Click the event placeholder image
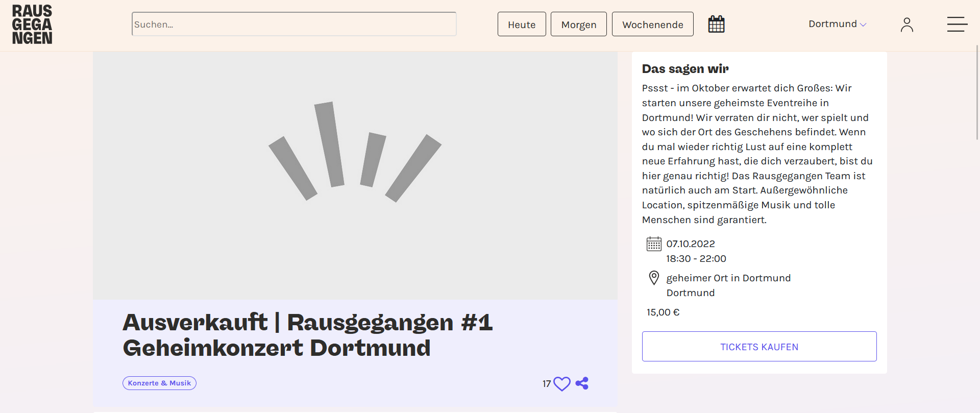Image resolution: width=980 pixels, height=413 pixels. (355, 176)
